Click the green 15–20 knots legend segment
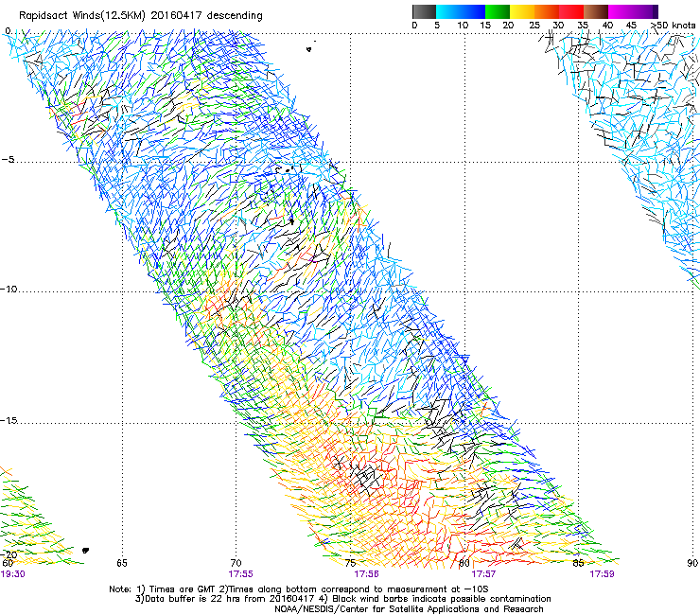This screenshot has height=615, width=700. tap(498, 11)
